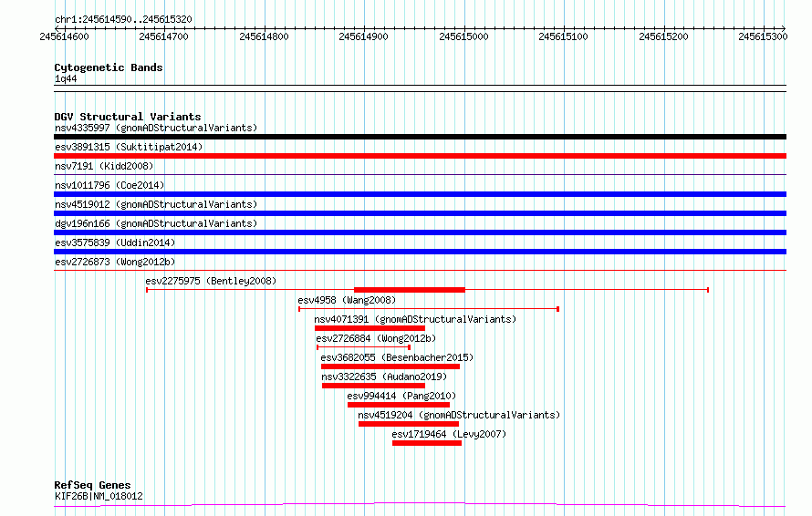
Task: Click the esv3891315 red variant bar
Action: pos(420,156)
